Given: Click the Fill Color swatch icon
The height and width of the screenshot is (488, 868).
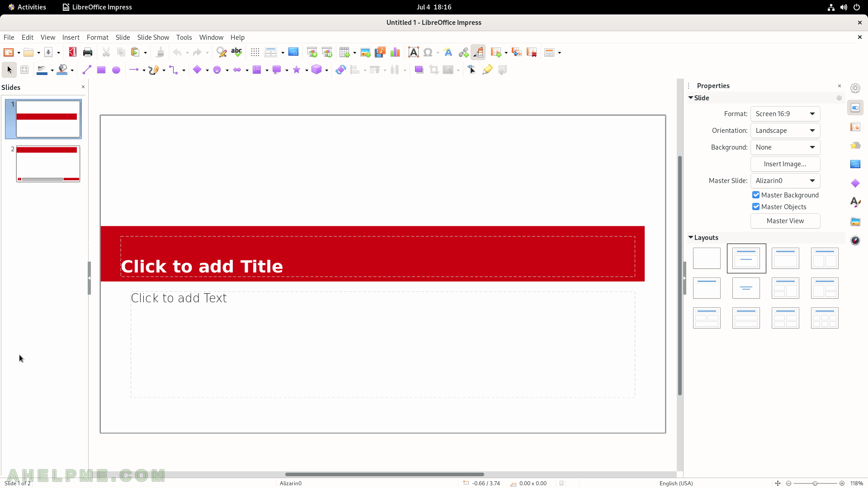Looking at the screenshot, I should pos(62,70).
